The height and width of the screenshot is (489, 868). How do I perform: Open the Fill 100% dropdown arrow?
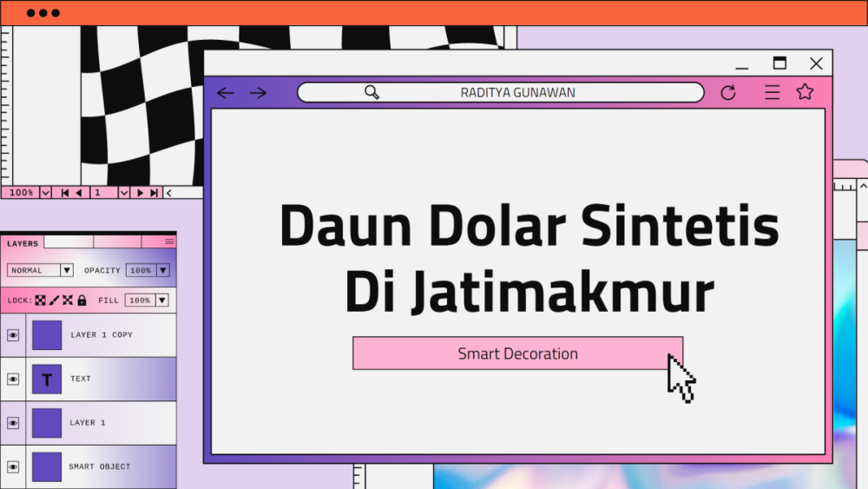(161, 301)
